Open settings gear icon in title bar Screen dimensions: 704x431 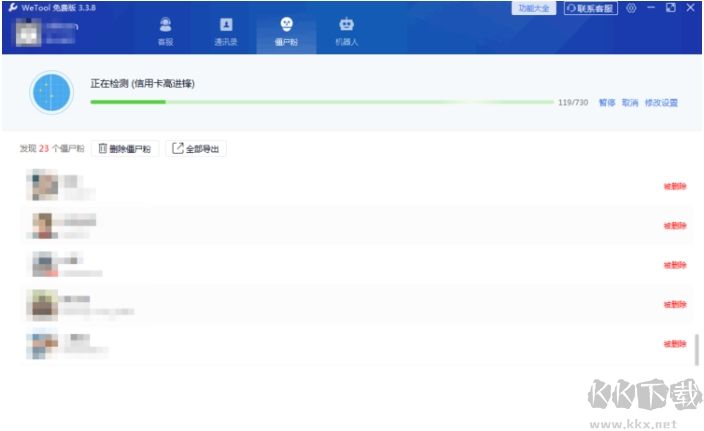click(631, 8)
